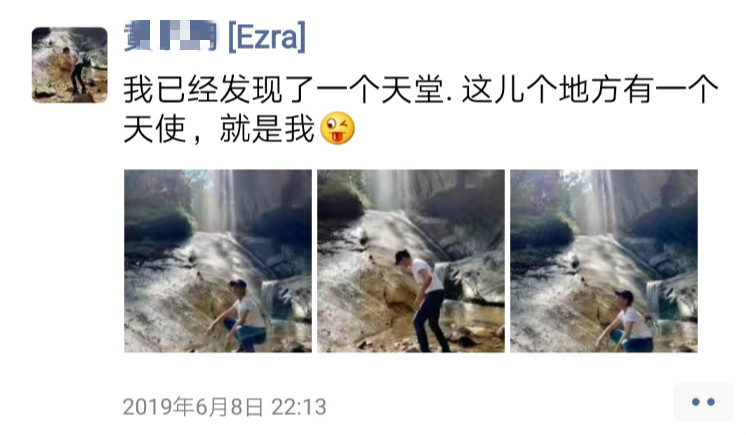Tap the standing person in the middle photo

[x=424, y=301]
